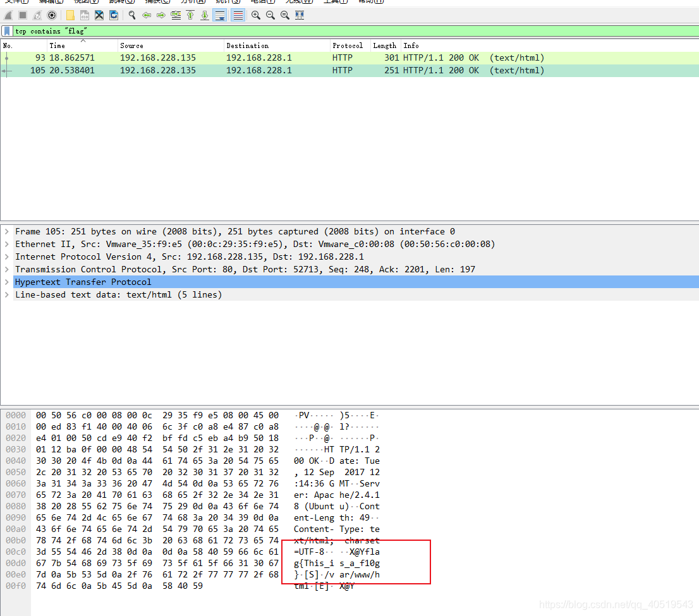Jump to the last packet
The width and height of the screenshot is (699, 616).
click(x=205, y=16)
